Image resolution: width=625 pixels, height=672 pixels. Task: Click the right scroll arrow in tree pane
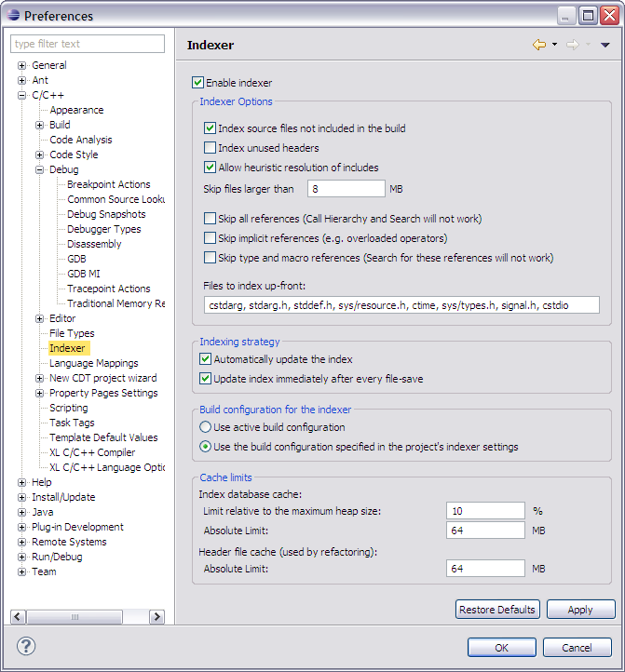pyautogui.click(x=156, y=617)
